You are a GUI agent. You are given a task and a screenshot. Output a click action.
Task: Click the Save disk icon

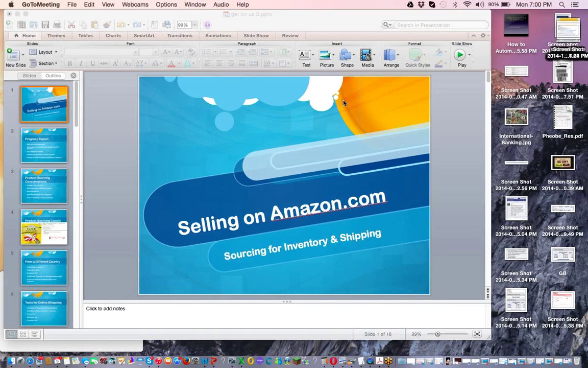[x=45, y=25]
